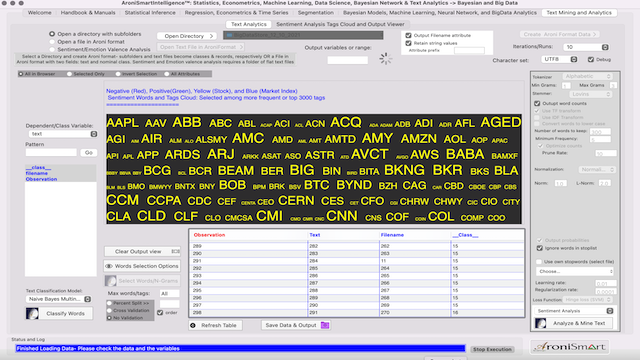Click the Clear Output view side icon
The width and height of the screenshot is (640, 360).
(176, 251)
